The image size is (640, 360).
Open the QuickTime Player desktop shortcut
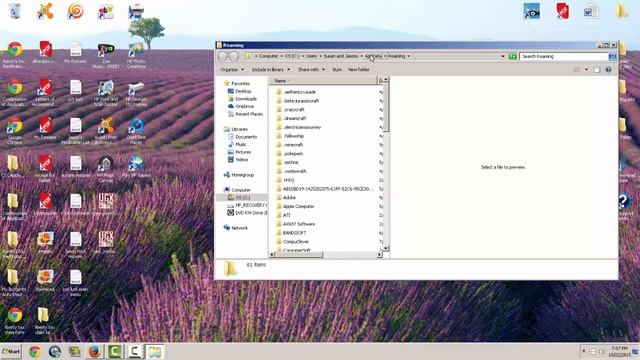pyautogui.click(x=136, y=131)
